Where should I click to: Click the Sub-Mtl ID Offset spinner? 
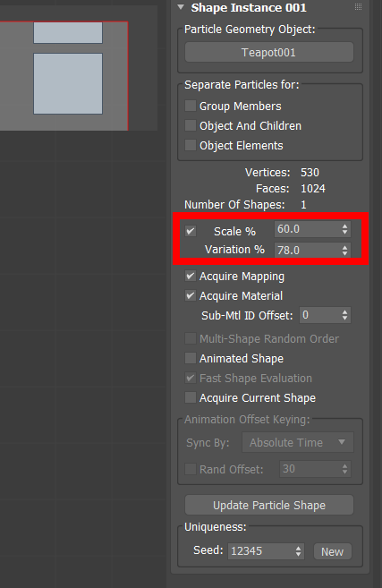click(x=345, y=315)
